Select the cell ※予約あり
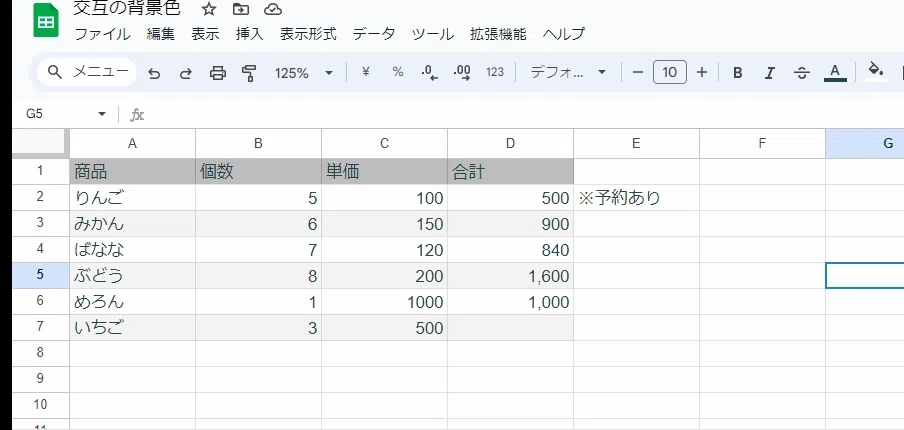Screen dimensions: 904x430 click(x=636, y=198)
